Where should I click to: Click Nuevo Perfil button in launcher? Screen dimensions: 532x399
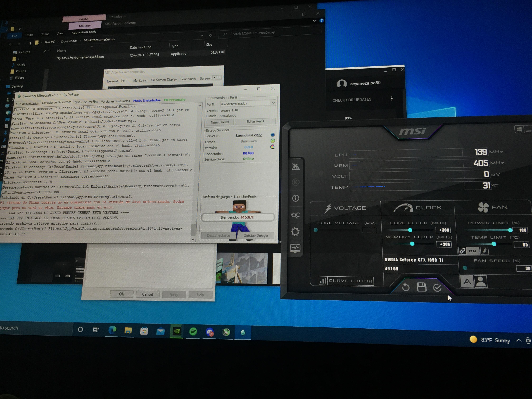220,122
